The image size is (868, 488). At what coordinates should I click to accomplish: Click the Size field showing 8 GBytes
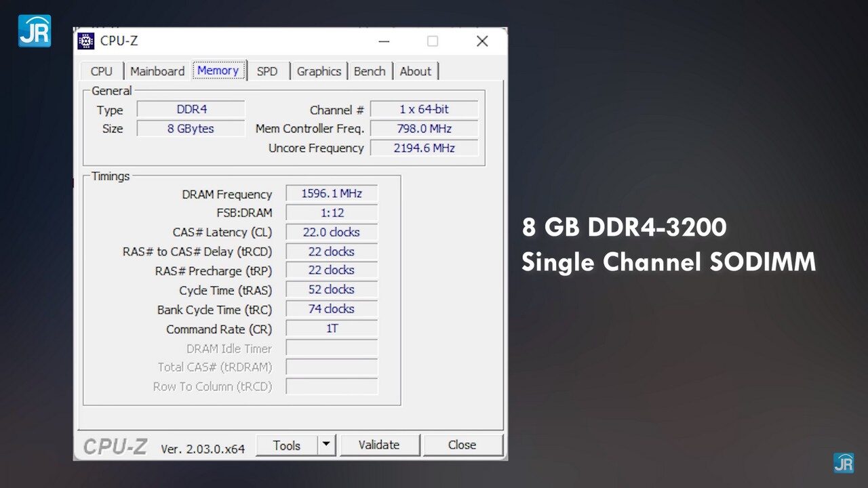(191, 129)
